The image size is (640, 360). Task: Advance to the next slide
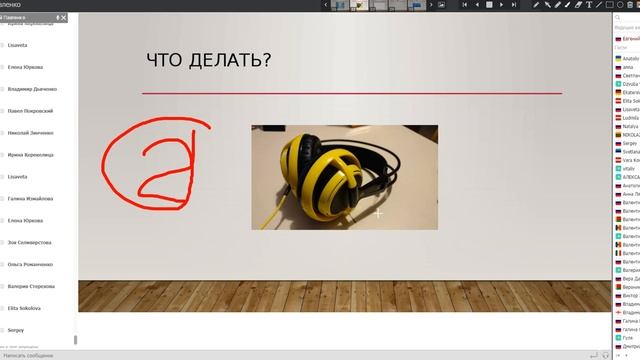502,5
